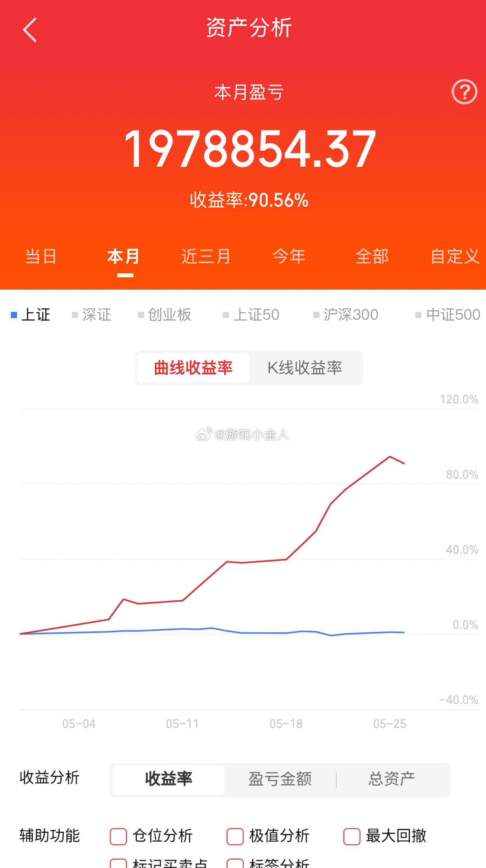Select 盈亏金额 in 收益分析

point(280,779)
